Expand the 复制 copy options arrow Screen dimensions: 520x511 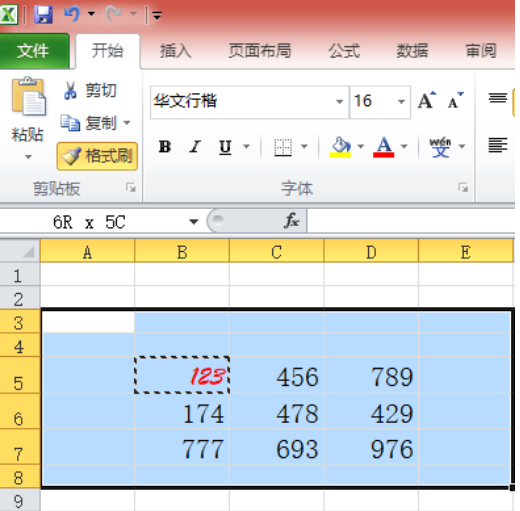pos(127,123)
